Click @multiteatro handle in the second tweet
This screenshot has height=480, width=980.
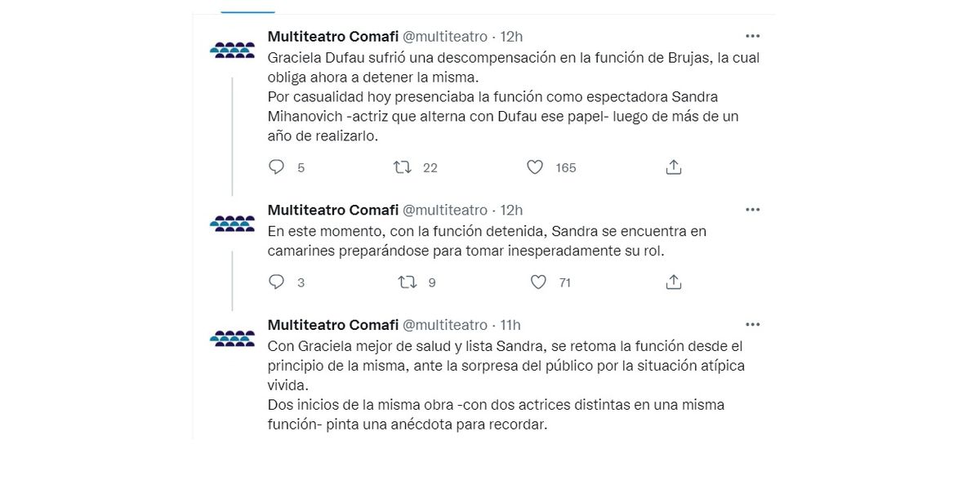click(444, 211)
